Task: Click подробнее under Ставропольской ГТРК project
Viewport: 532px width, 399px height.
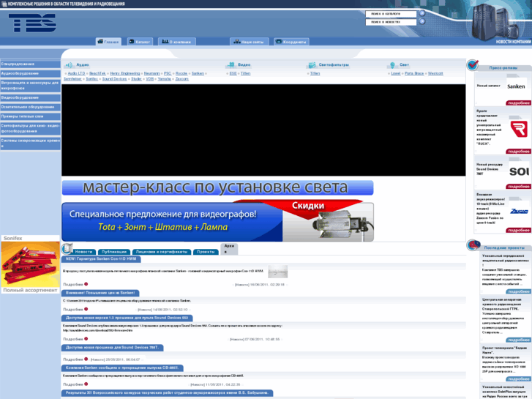Action: [x=518, y=340]
